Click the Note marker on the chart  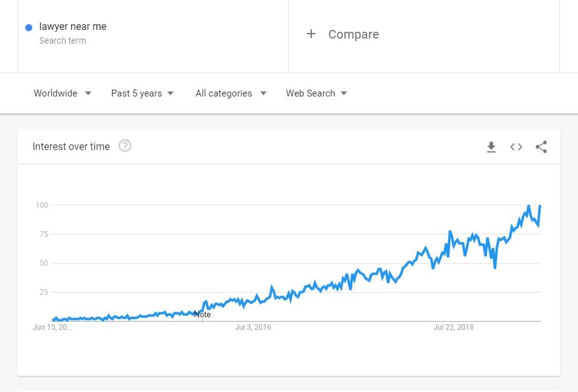pos(203,315)
